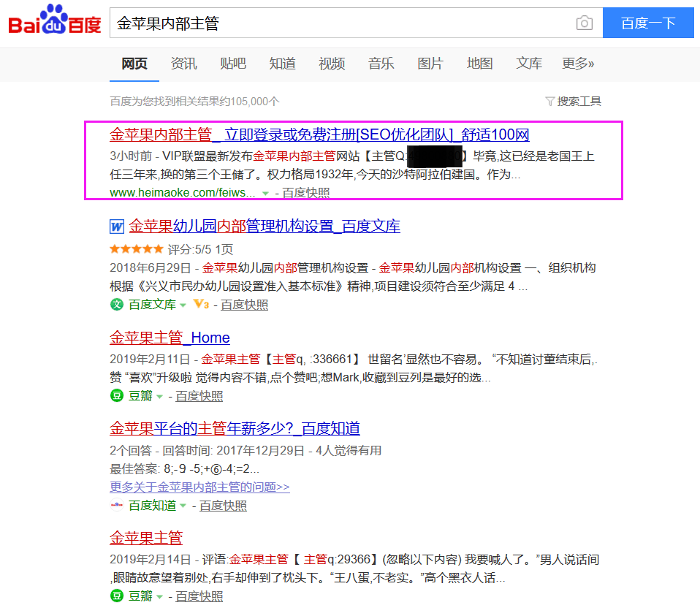Expand the arrow next to 百度知道
The image size is (700, 616).
183,506
